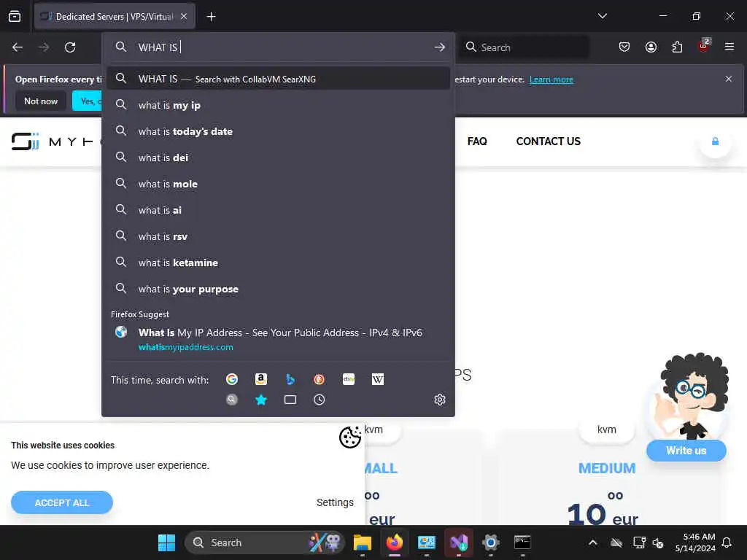The width and height of the screenshot is (747, 560).
Task: Close the Dedicated Servers tab
Action: [x=184, y=17]
